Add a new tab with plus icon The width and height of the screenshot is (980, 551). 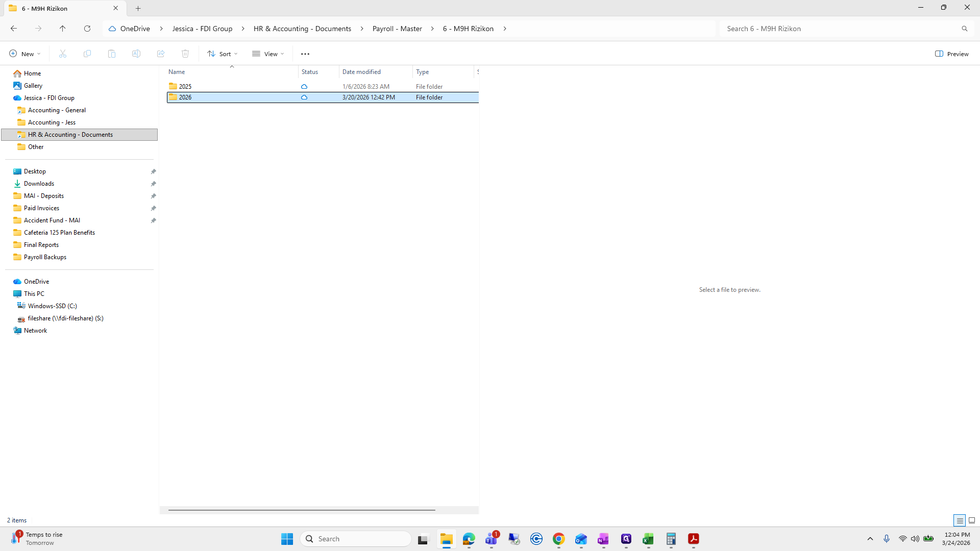click(x=138, y=8)
